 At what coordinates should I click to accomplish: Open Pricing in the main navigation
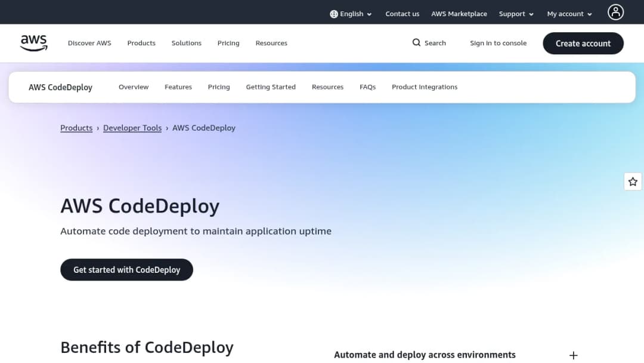(228, 43)
